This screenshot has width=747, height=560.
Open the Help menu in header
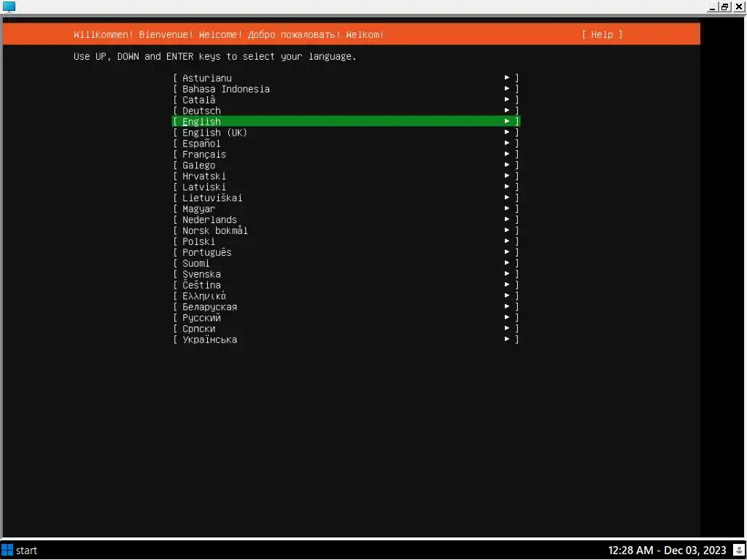pyautogui.click(x=602, y=34)
